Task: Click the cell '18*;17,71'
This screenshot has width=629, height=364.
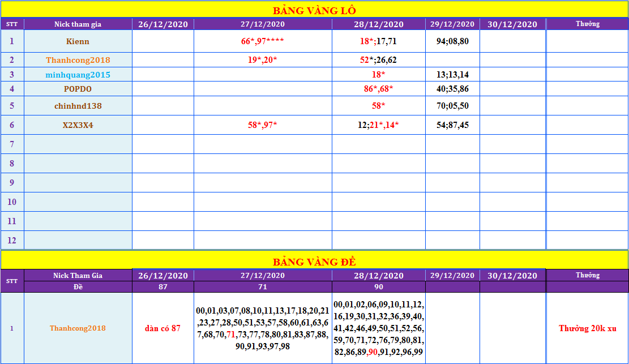Action: 378,41
